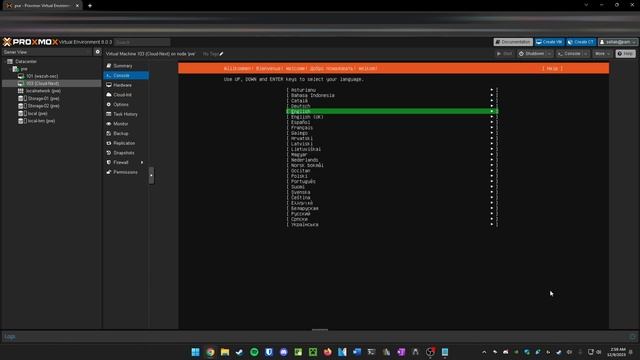Open the Permissions section
Screen dimensions: 640x360
(126, 172)
